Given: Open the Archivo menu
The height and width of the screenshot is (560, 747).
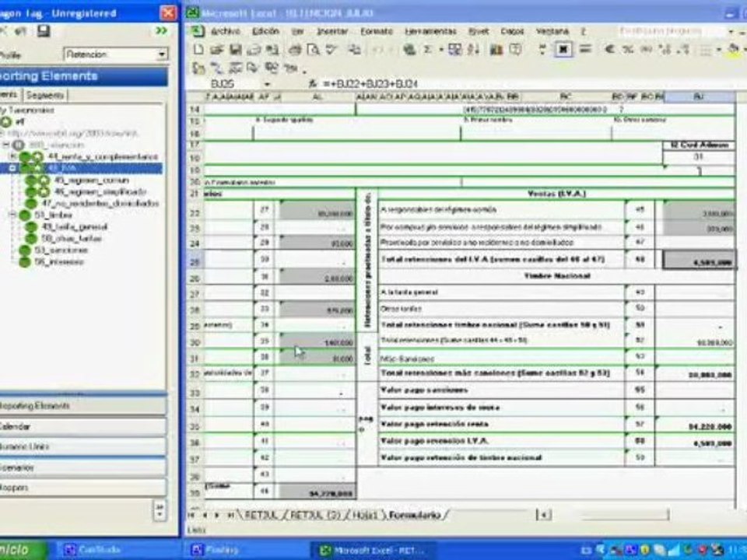Looking at the screenshot, I should click(226, 31).
